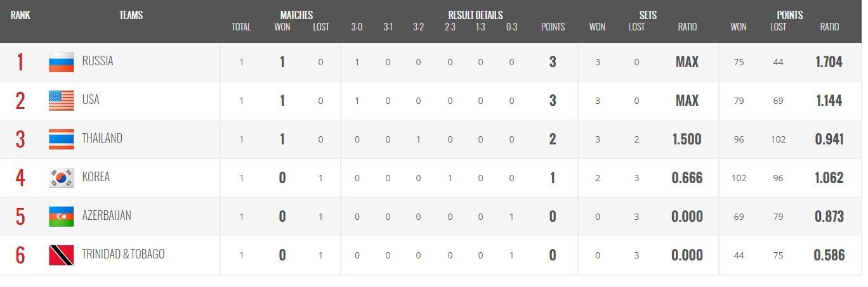The image size is (868, 287).
Task: Open the Thailand team link
Action: (x=102, y=139)
